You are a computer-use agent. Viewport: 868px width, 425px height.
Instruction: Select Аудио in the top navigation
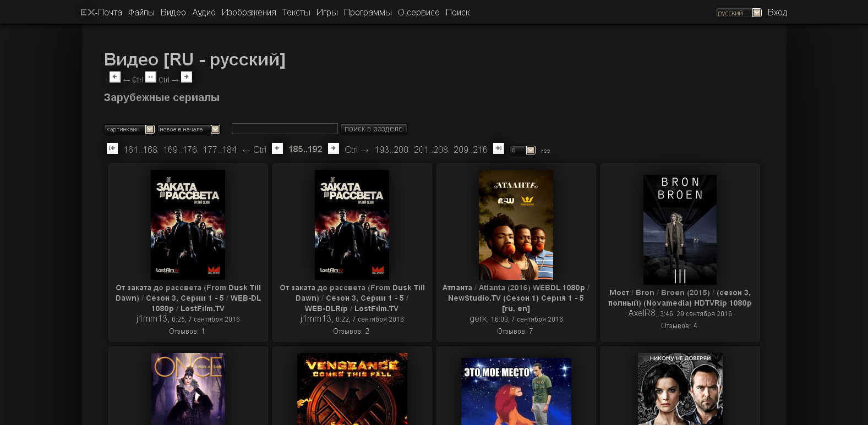(204, 12)
